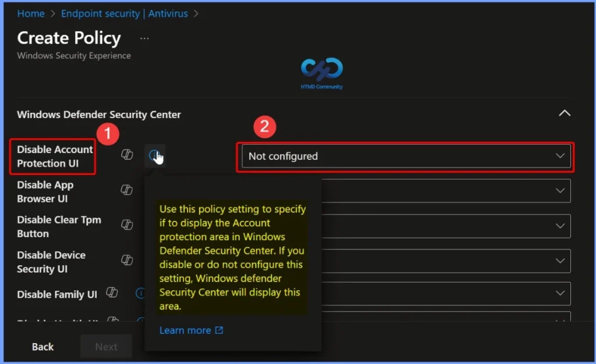Click the info icon next to Disable Family UI
This screenshot has height=364, width=596.
click(140, 293)
